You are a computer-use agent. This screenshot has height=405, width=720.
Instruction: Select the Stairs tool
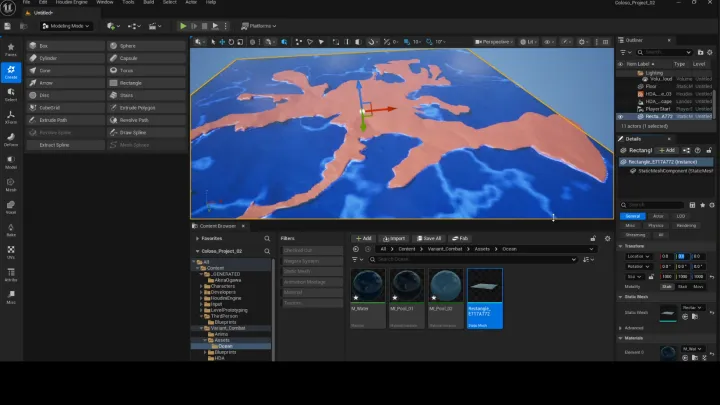(146, 96)
